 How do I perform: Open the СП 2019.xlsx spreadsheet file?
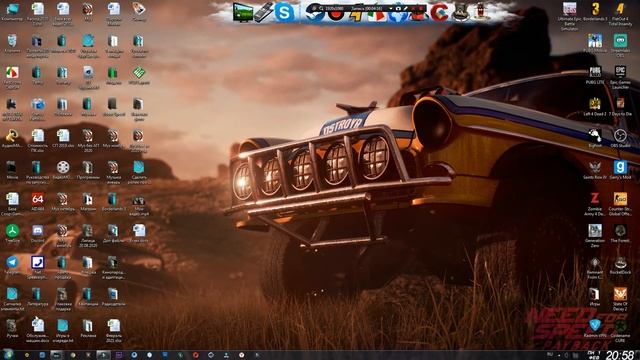(63, 139)
